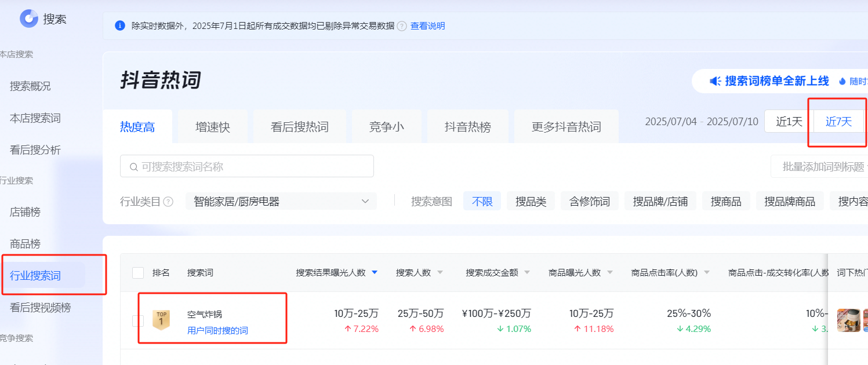Click the 排名 column header
The image size is (868, 365).
click(x=161, y=273)
